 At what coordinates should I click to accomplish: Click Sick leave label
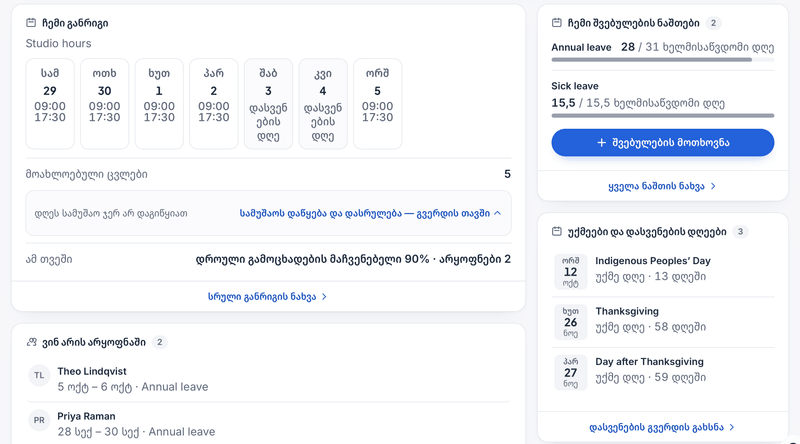(575, 86)
